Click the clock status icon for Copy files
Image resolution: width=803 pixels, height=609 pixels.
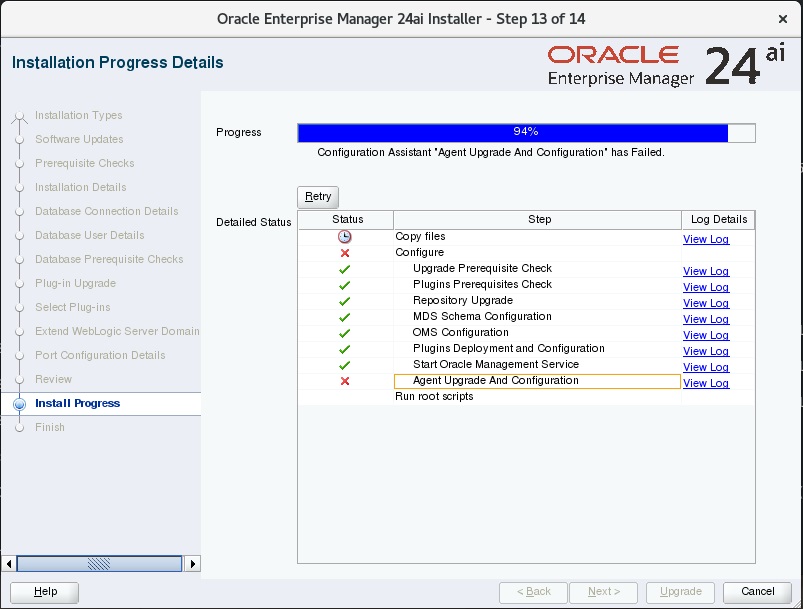(345, 237)
